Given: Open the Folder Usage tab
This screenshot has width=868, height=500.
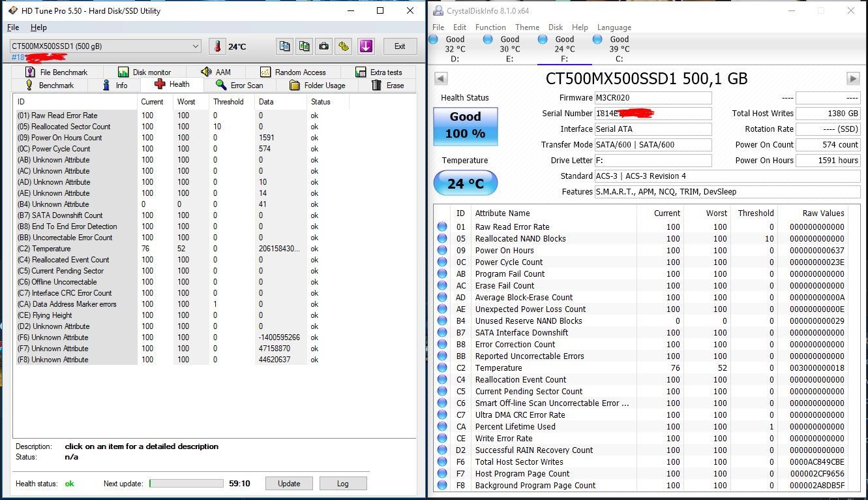Looking at the screenshot, I should click(x=318, y=86).
